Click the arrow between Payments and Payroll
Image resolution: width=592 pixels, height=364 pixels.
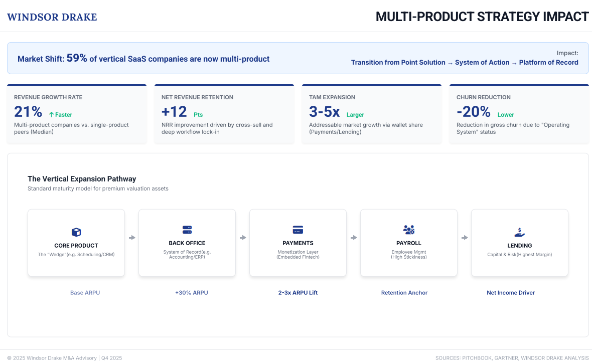(353, 238)
